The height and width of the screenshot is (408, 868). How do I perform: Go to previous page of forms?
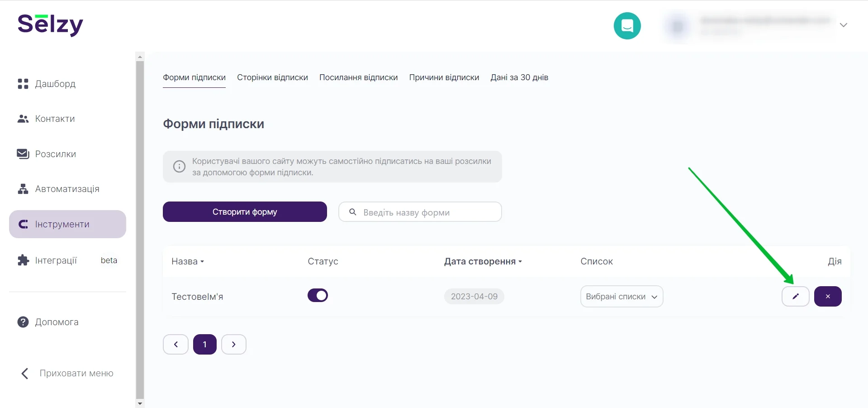tap(175, 344)
